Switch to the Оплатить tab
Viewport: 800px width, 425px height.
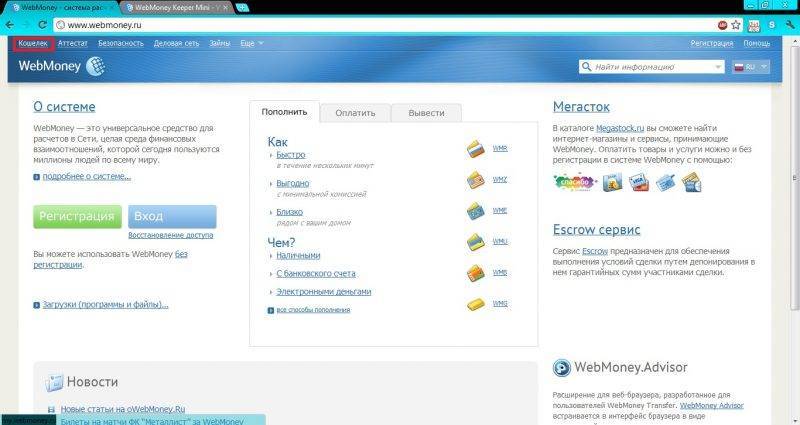[x=355, y=113]
